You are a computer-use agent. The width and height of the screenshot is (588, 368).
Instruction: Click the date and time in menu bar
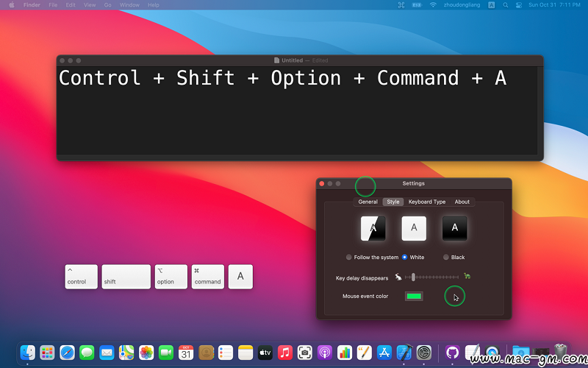point(554,5)
